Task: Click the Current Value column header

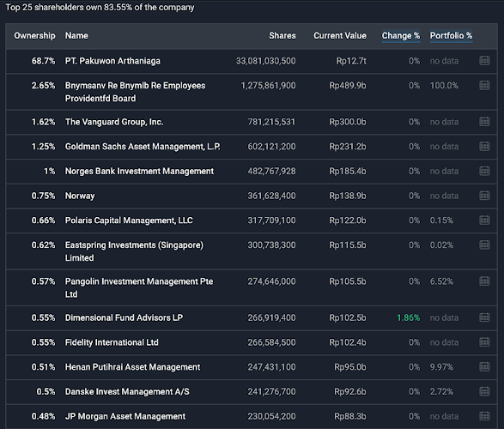Action: (340, 36)
